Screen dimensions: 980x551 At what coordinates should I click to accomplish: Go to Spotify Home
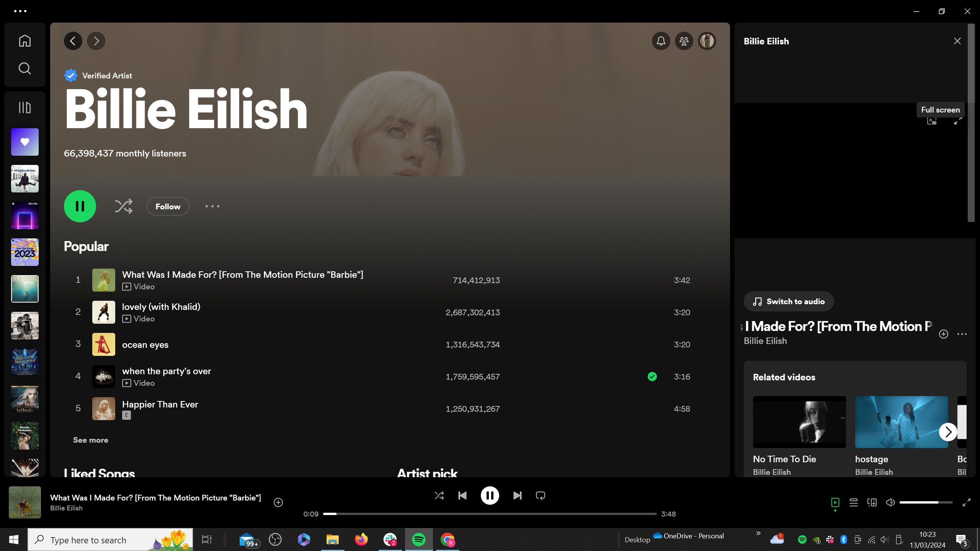point(25,41)
